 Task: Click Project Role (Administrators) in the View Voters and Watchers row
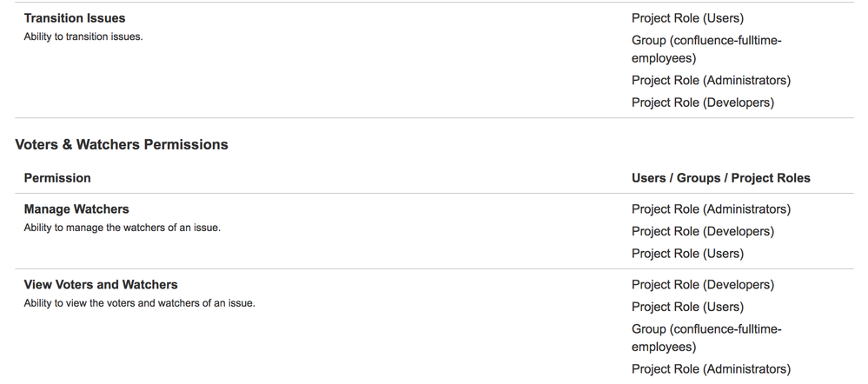[x=712, y=369]
